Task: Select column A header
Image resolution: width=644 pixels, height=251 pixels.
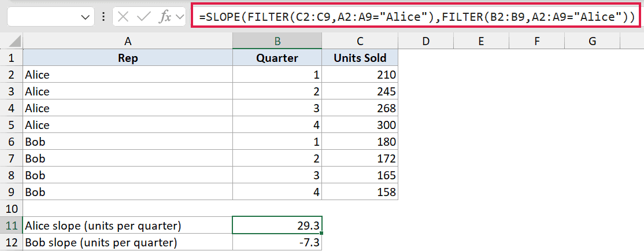Action: (128, 40)
